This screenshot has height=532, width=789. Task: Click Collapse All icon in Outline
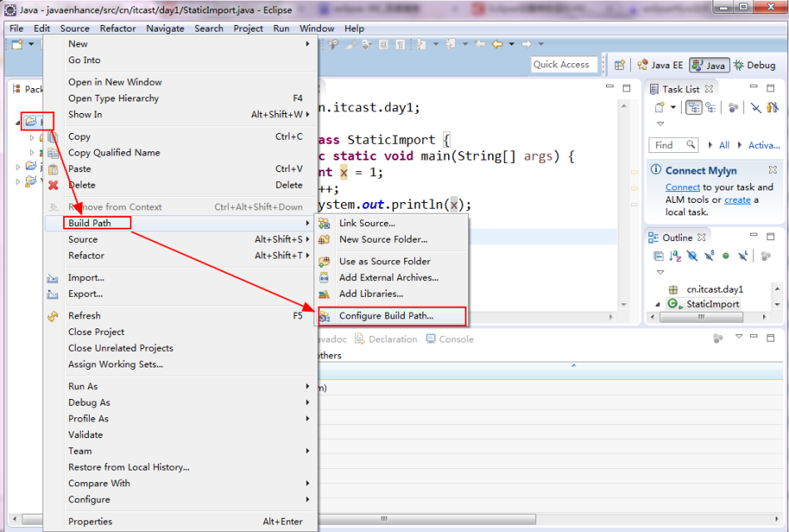[658, 256]
